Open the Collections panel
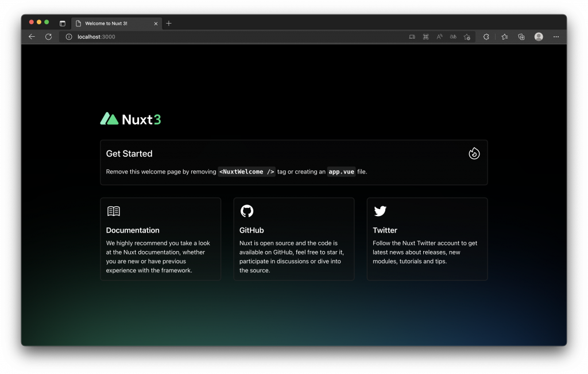This screenshot has height=374, width=588. coord(521,37)
